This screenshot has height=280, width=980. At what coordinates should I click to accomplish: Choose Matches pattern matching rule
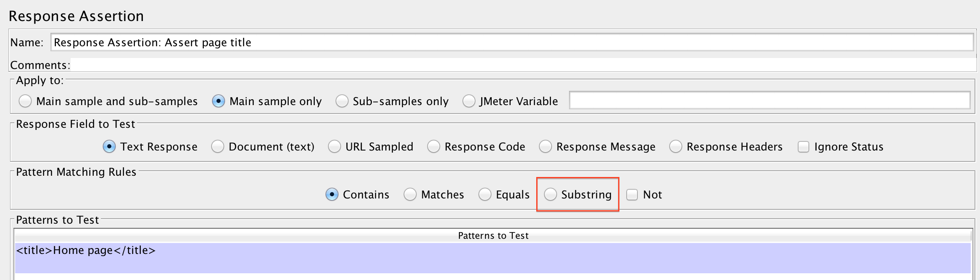(410, 195)
